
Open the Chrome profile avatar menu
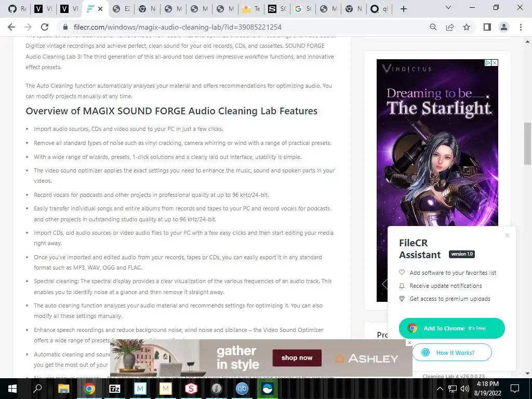pos(504,27)
